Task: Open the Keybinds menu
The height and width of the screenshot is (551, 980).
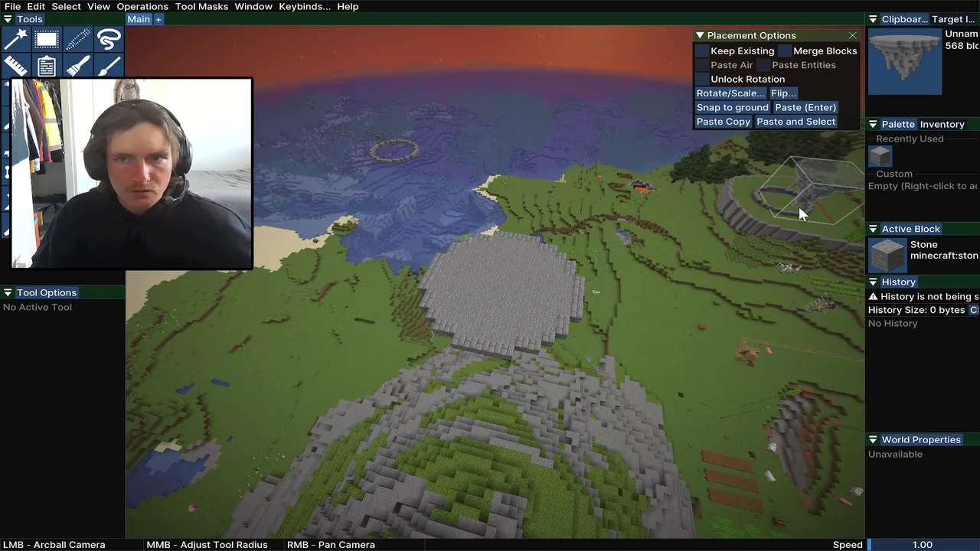Action: (x=305, y=6)
